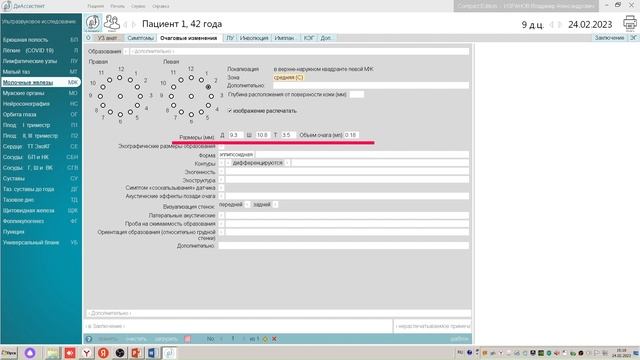640x360 pixels.
Task: Switch to the КЭГ tab
Action: [309, 38]
